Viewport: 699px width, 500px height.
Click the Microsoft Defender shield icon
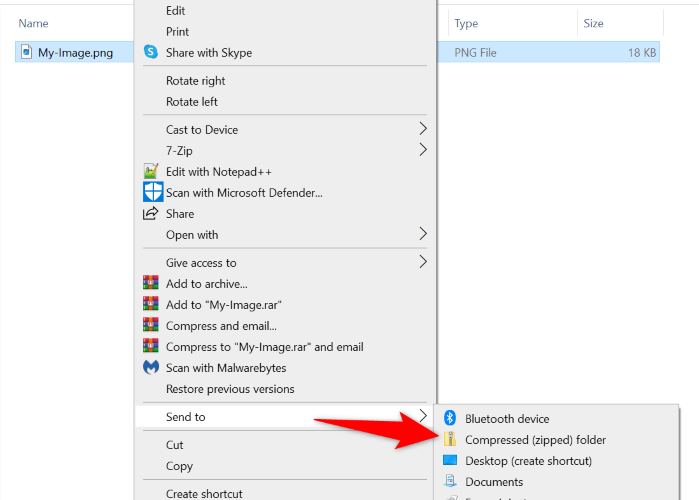[x=152, y=192]
